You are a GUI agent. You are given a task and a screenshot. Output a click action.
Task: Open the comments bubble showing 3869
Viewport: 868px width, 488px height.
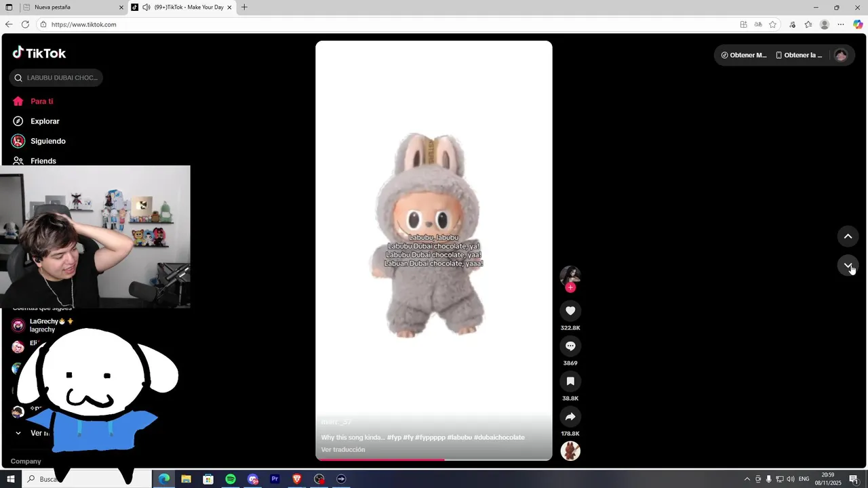570,346
